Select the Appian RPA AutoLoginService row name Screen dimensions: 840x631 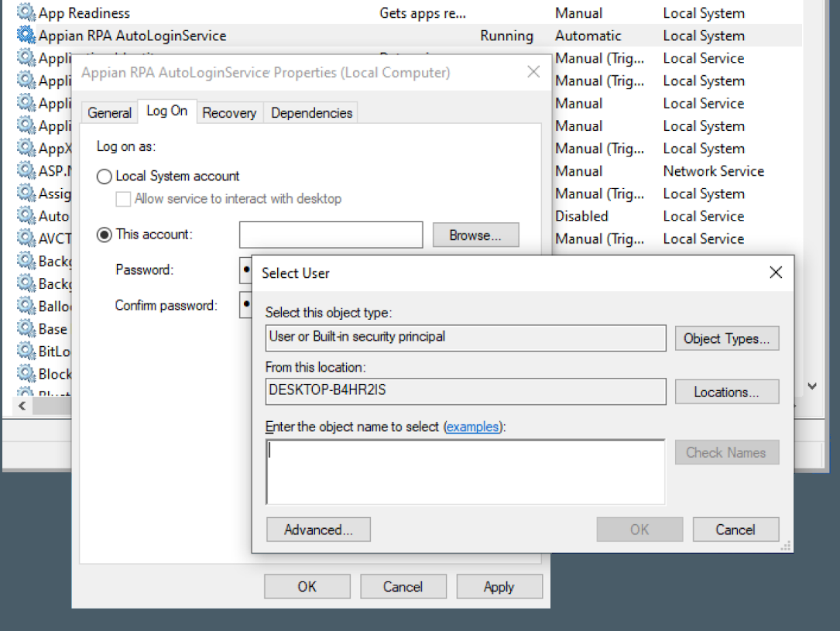click(132, 36)
